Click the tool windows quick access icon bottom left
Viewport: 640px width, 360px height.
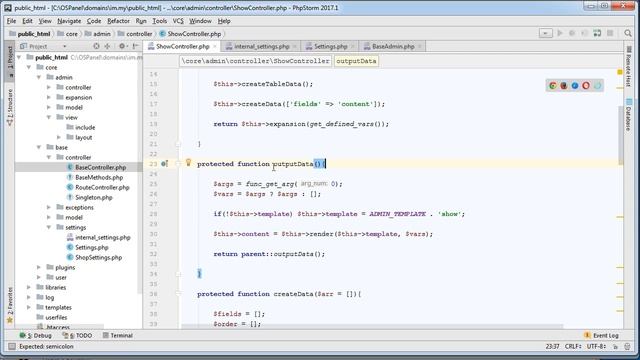[11, 346]
